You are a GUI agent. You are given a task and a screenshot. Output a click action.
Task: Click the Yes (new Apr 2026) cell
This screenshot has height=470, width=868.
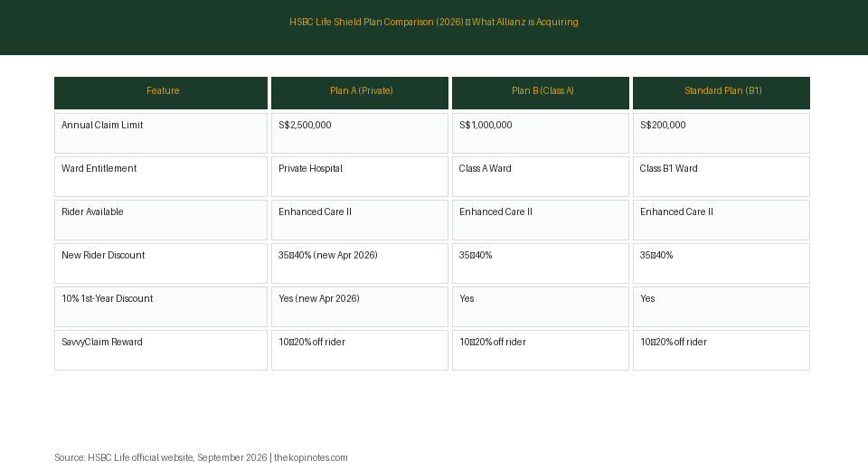(360, 306)
